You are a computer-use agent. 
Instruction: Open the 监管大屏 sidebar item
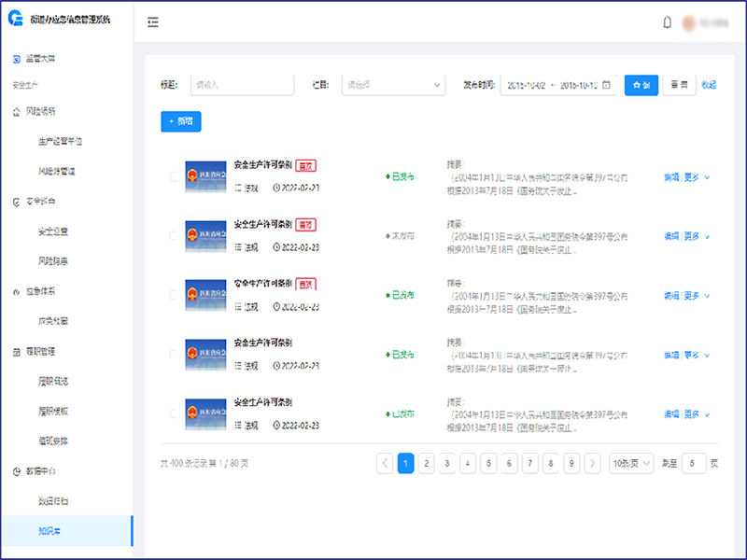pyautogui.click(x=40, y=59)
